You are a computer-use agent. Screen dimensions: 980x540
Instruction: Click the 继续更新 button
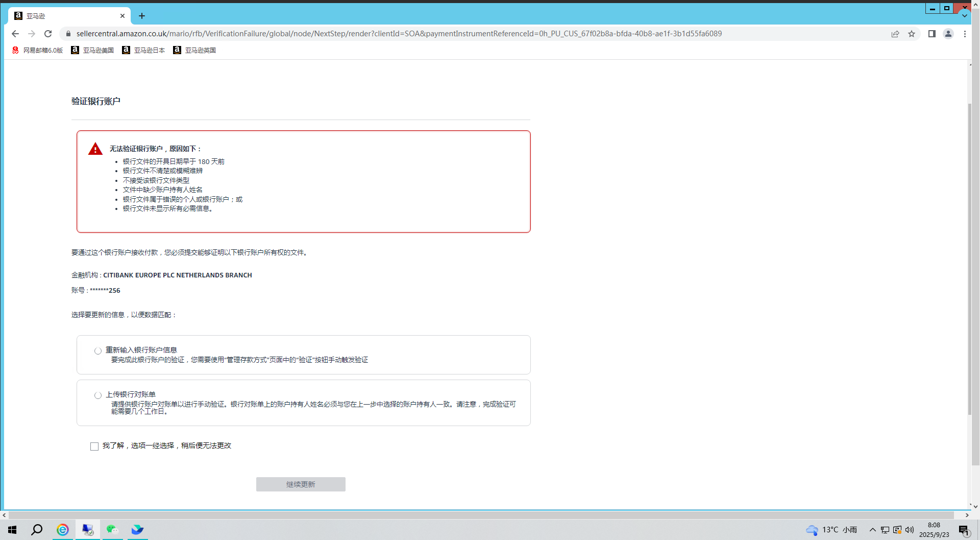pyautogui.click(x=301, y=484)
